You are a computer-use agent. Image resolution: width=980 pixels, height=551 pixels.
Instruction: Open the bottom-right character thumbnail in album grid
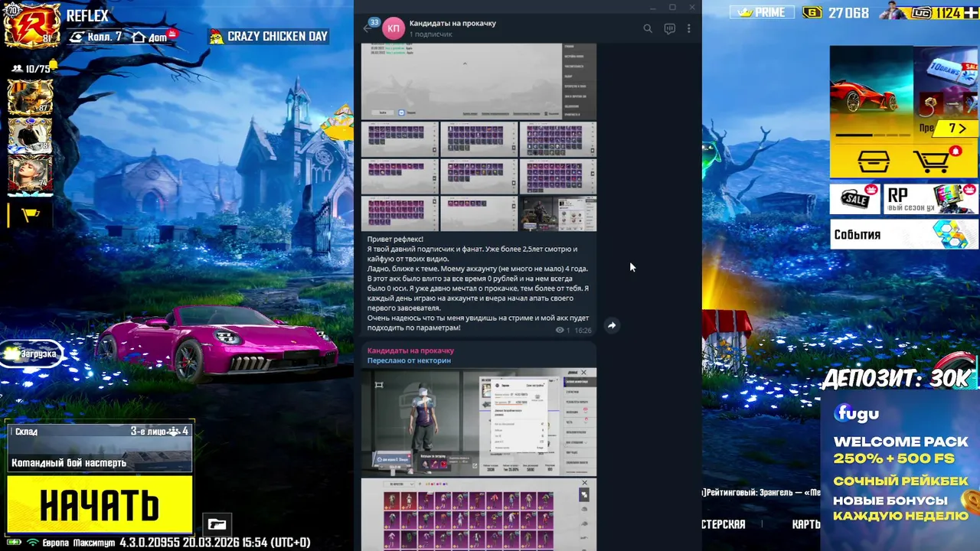click(x=558, y=214)
